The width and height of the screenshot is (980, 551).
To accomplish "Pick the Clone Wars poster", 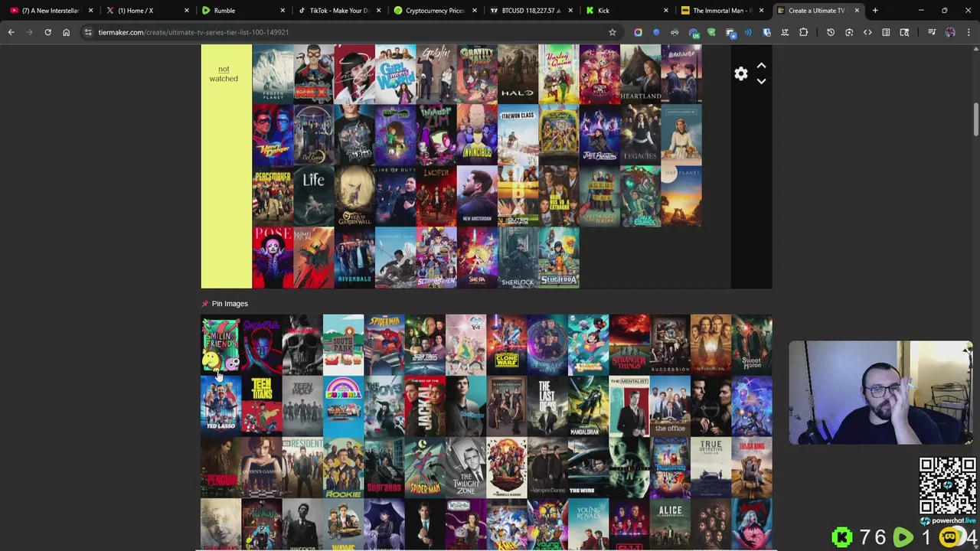I will tap(507, 344).
